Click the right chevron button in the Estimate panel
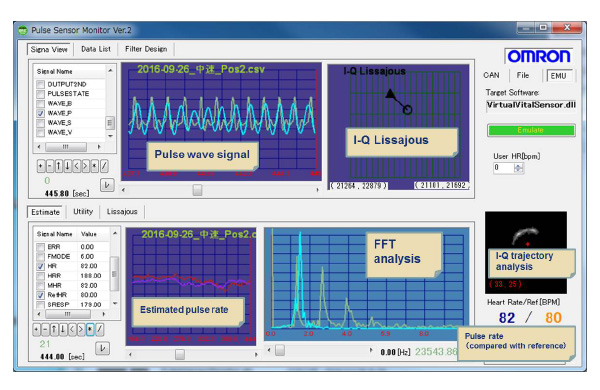 pos(81,329)
